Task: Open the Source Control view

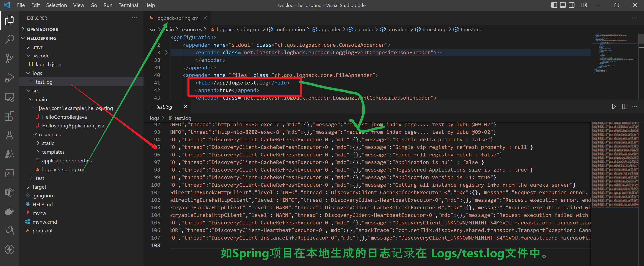Action: (10, 58)
